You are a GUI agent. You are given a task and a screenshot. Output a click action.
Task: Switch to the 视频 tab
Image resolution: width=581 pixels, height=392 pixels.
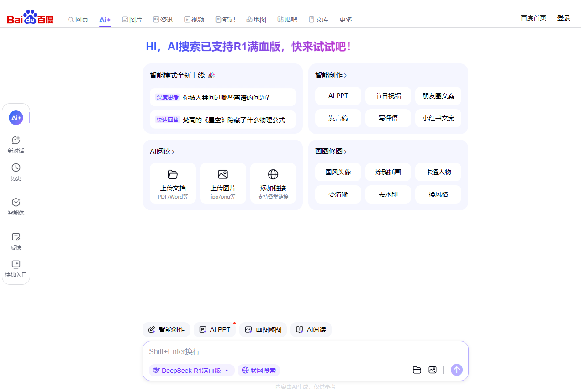(x=194, y=20)
